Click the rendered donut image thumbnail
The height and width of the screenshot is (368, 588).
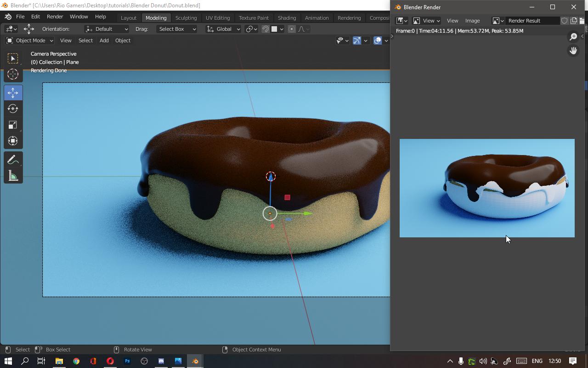487,188
